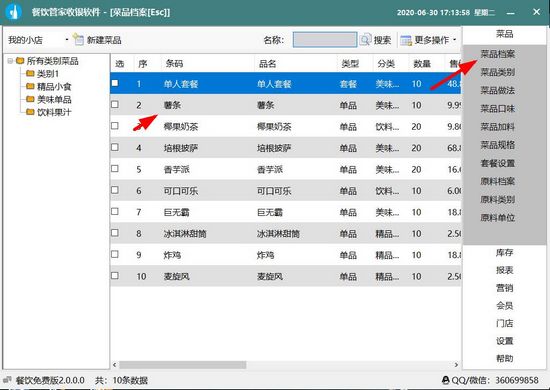This screenshot has width=550, height=390.
Task: Click folder icon next to 类别1
Action: [x=31, y=74]
